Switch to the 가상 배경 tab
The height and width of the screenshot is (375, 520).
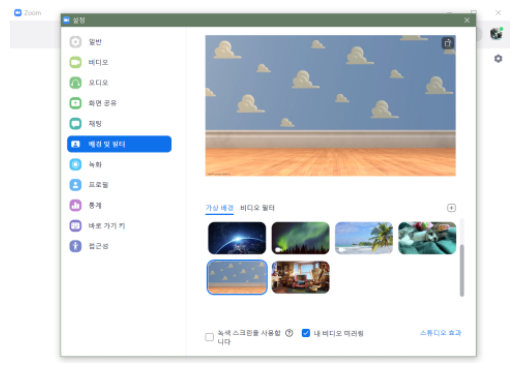(x=219, y=208)
